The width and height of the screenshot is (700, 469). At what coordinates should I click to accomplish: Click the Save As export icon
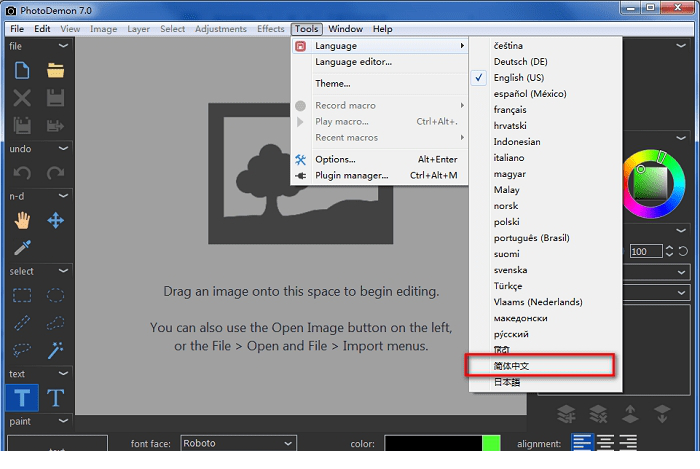[55, 126]
